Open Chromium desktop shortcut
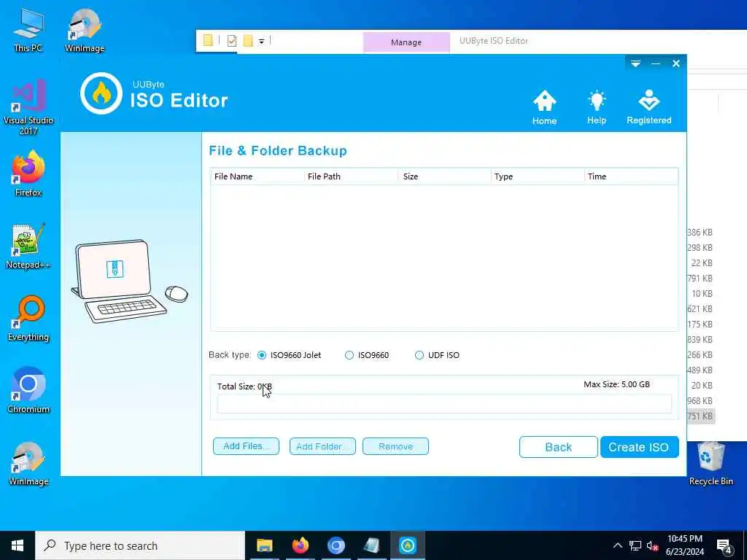 click(28, 391)
